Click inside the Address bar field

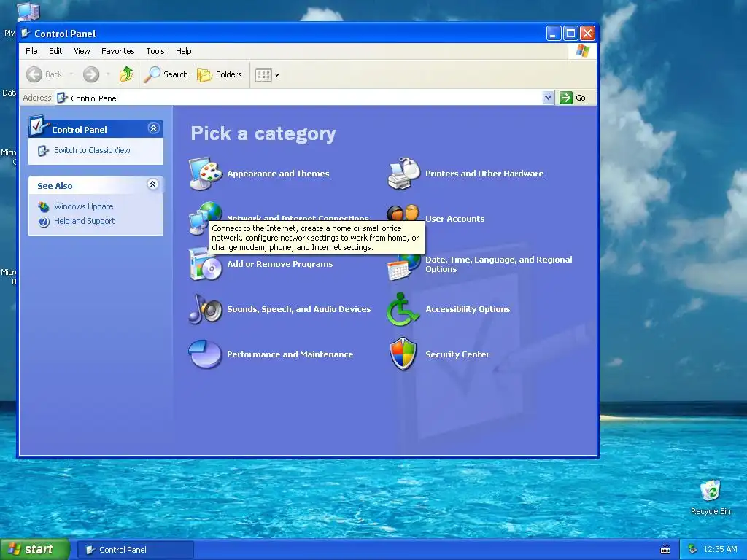(x=305, y=98)
